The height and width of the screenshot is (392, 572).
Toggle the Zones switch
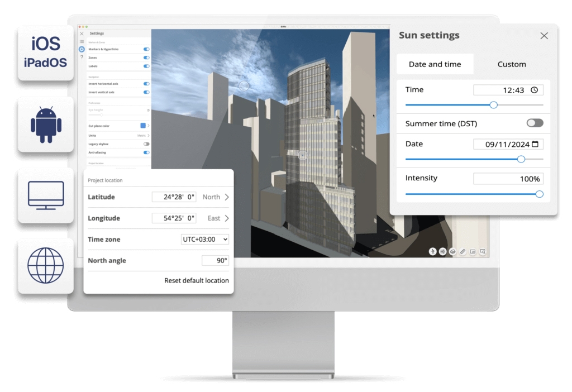click(x=146, y=58)
